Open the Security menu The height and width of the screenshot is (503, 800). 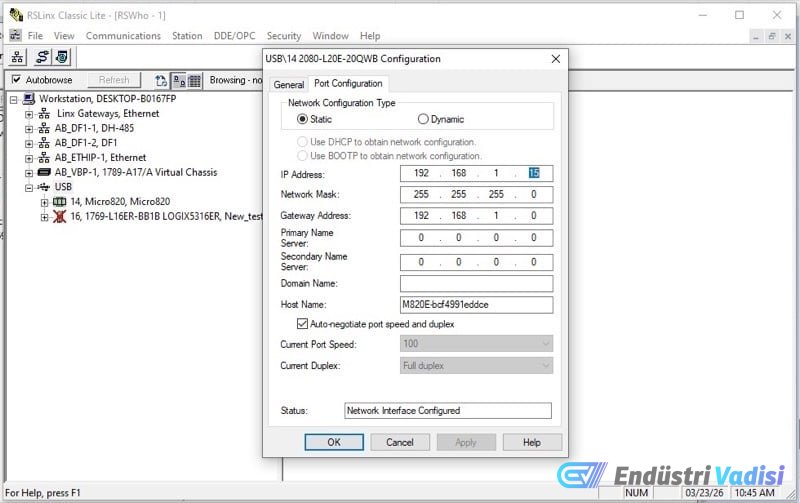coord(284,36)
